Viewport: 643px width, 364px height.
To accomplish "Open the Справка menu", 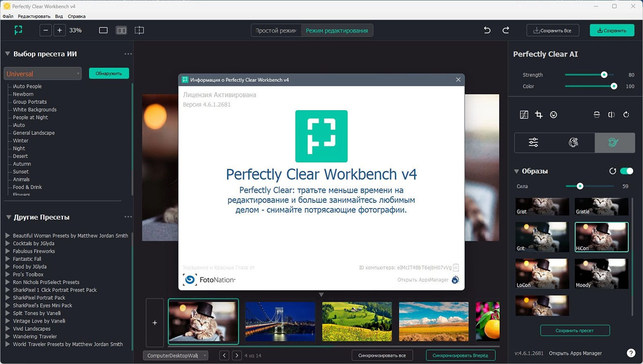I will (76, 16).
